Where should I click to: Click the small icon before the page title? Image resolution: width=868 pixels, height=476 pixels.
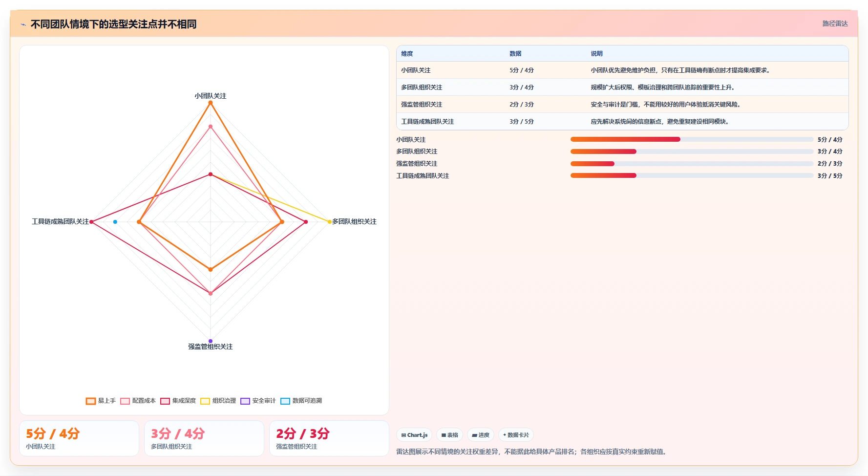click(x=23, y=24)
